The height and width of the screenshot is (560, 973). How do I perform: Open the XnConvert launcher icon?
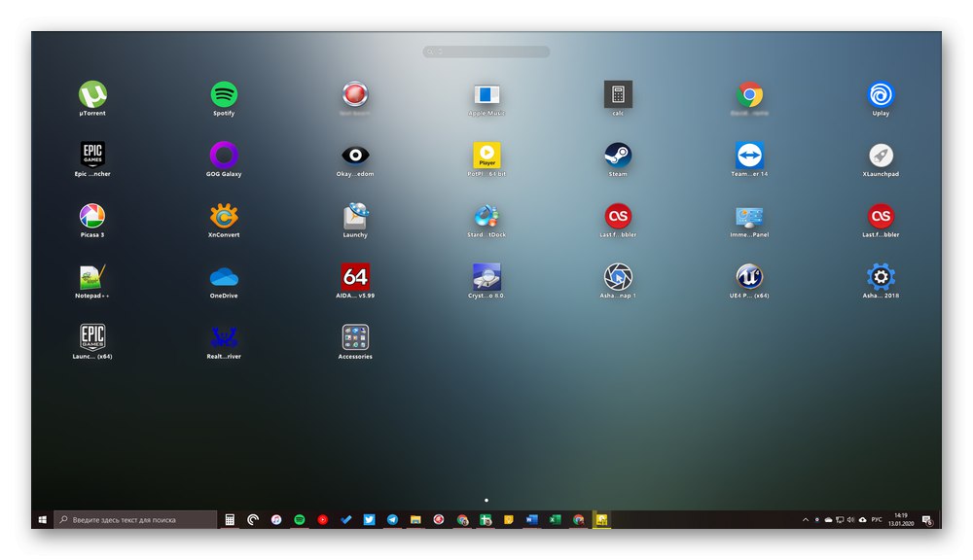[x=224, y=216]
